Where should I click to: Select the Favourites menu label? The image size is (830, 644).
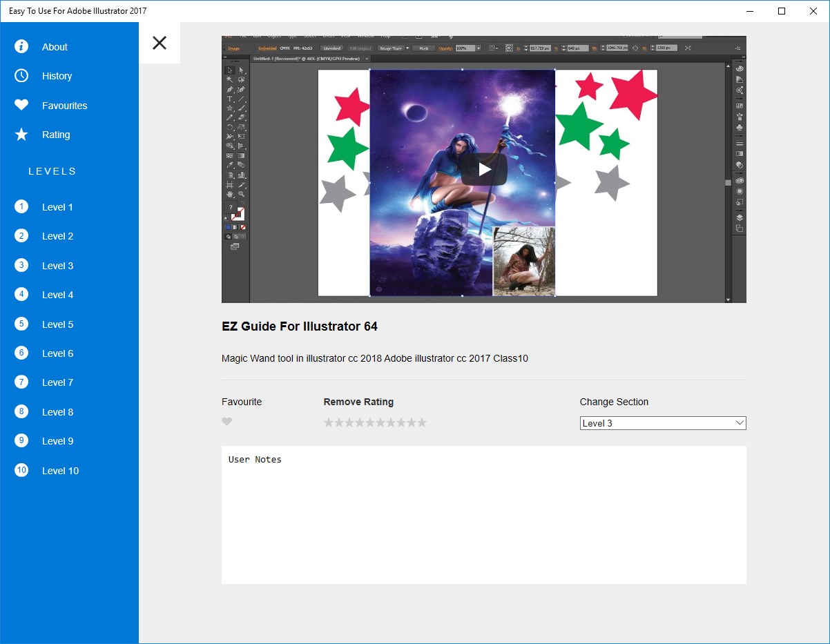pyautogui.click(x=64, y=106)
